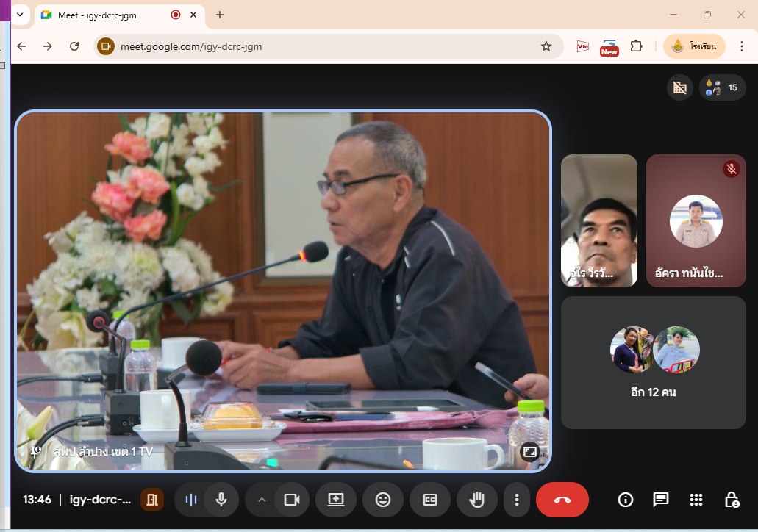
Task: Open meeting details info icon
Action: [626, 500]
